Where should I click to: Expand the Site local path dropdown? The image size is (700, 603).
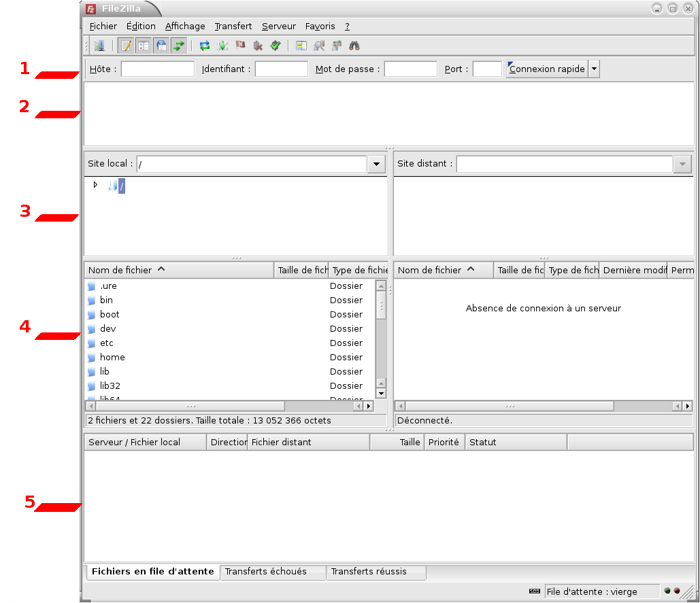pyautogui.click(x=376, y=164)
